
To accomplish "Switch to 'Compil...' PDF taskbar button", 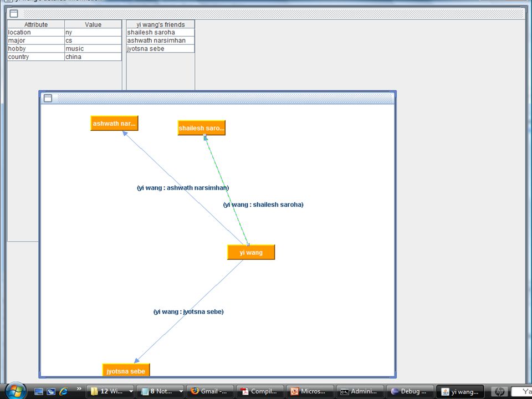I will coord(259,391).
